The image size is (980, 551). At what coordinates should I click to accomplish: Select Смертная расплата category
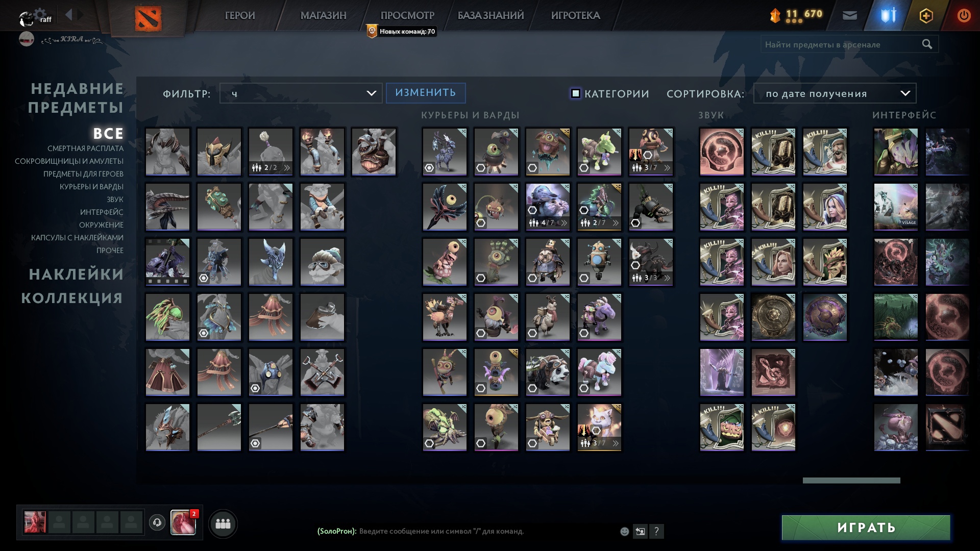pyautogui.click(x=85, y=148)
